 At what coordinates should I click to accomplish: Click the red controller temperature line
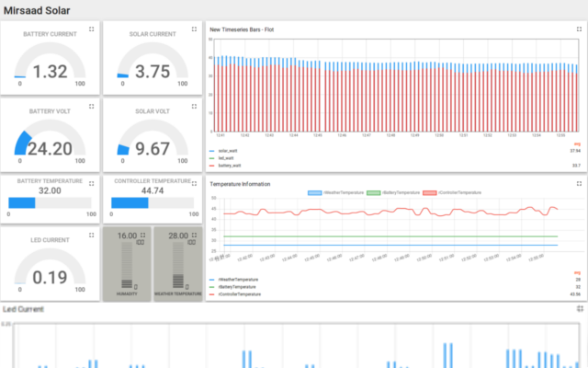pyautogui.click(x=390, y=211)
